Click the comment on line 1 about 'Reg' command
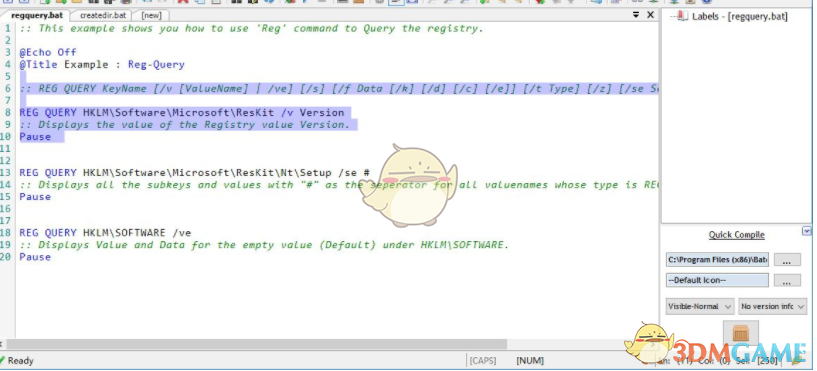Image resolution: width=817 pixels, height=371 pixels. pyautogui.click(x=252, y=28)
